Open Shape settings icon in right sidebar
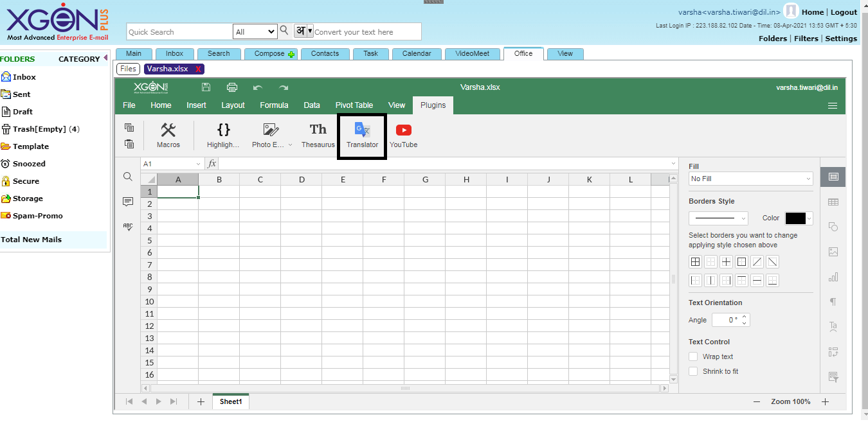868x422 pixels. coord(833,227)
